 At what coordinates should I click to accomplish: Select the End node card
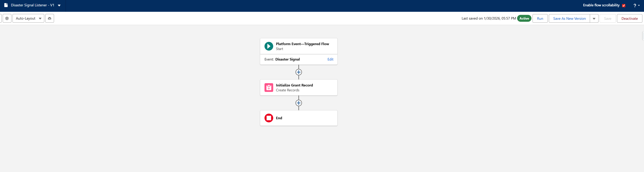tap(299, 118)
